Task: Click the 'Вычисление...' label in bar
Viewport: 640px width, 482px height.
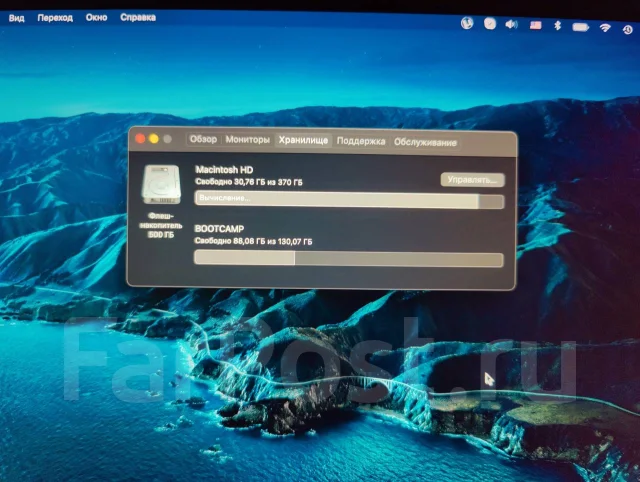Action: (x=224, y=198)
